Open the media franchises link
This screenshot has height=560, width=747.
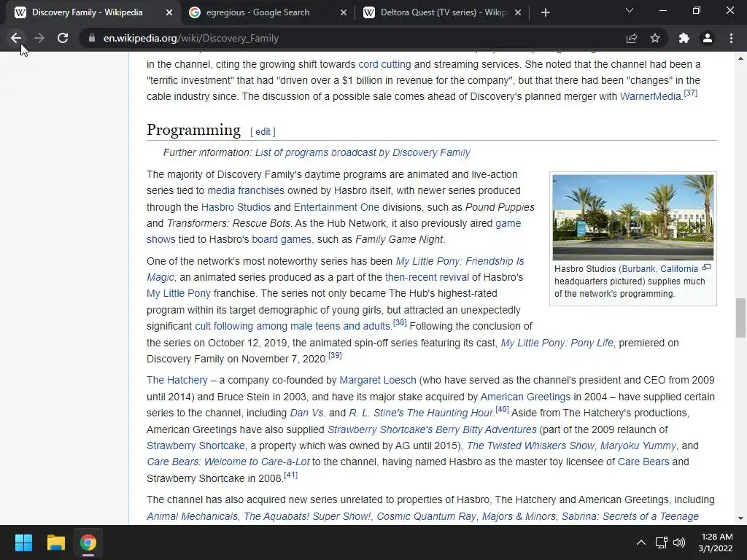[x=246, y=190]
